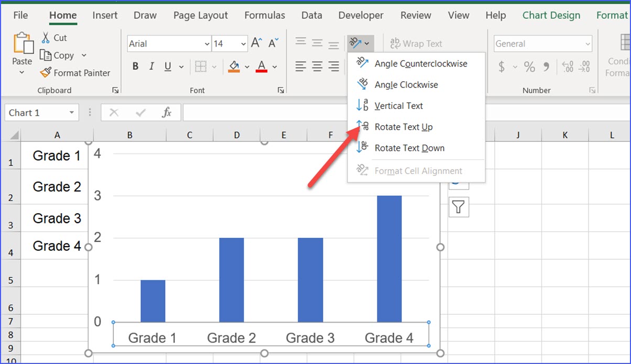Open the Arial font name dropdown

[x=206, y=43]
